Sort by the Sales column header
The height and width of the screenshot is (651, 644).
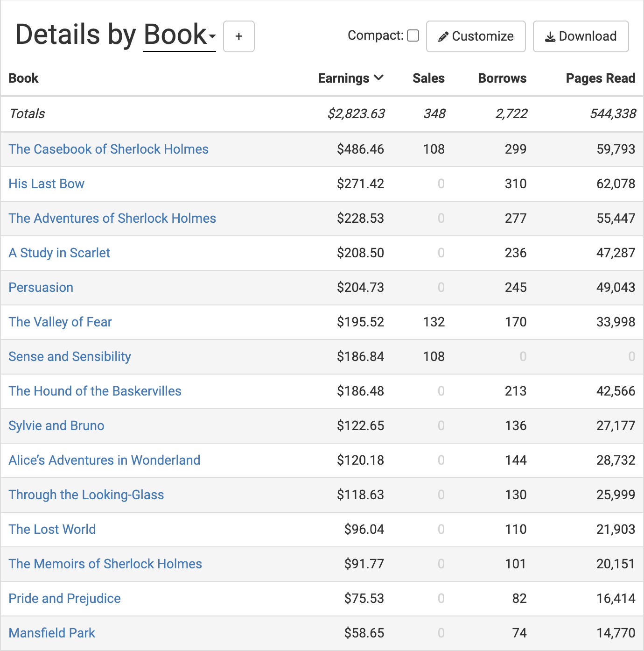[x=428, y=78]
